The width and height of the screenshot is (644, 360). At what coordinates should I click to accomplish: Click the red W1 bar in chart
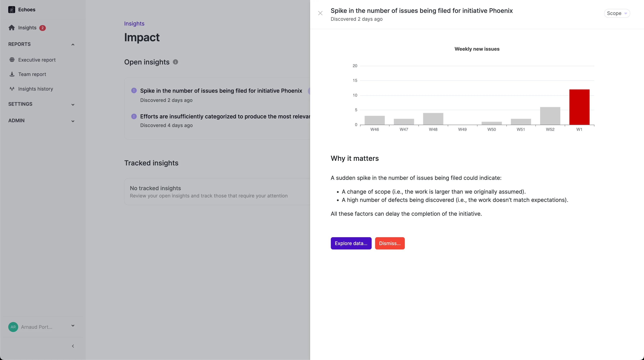click(579, 107)
